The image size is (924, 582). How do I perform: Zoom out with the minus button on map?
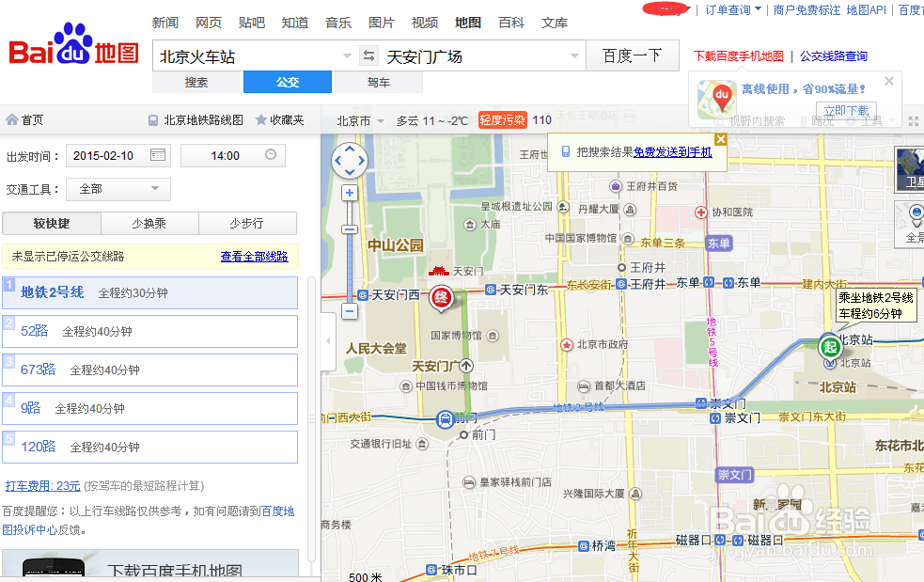tap(350, 311)
